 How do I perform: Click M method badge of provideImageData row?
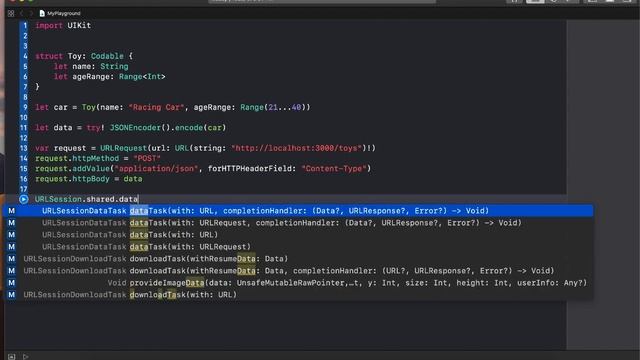point(11,282)
